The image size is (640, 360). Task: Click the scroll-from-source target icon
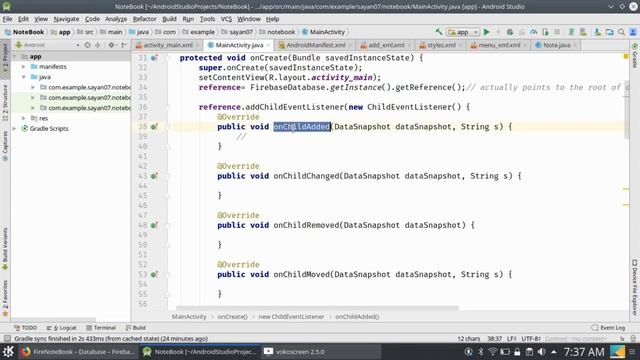point(87,45)
